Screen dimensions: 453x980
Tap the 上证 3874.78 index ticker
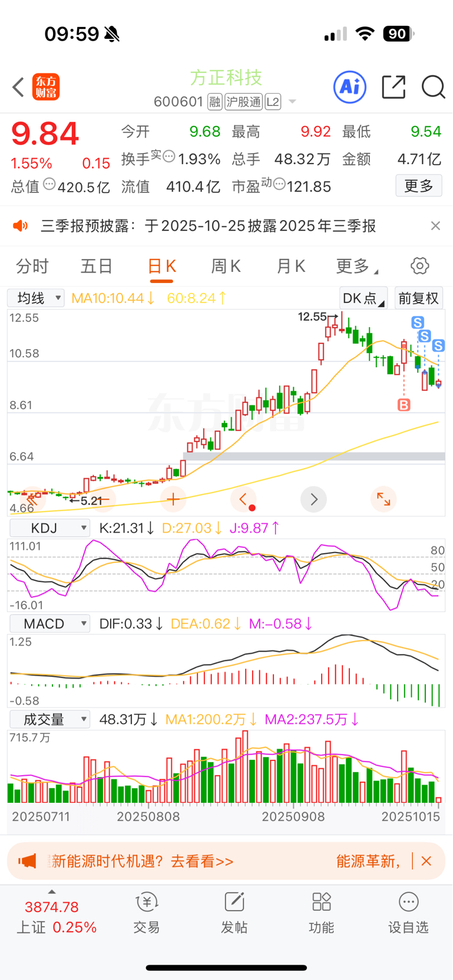click(x=56, y=917)
